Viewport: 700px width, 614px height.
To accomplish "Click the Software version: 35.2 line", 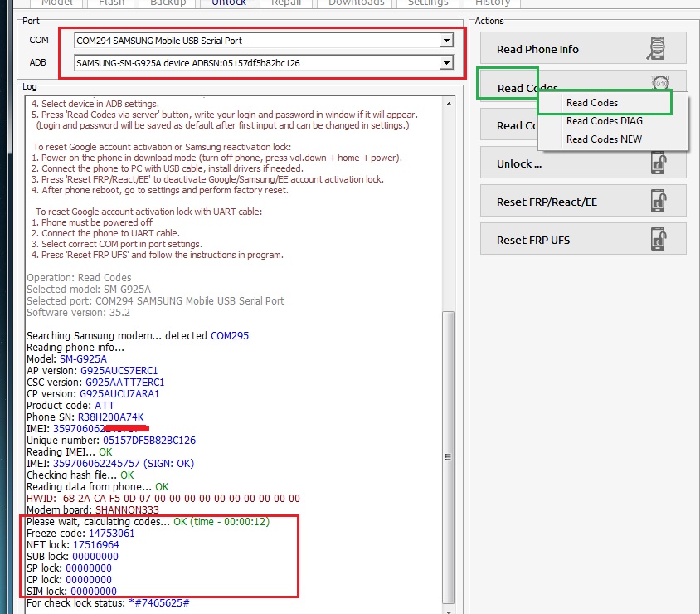I will pos(78,313).
